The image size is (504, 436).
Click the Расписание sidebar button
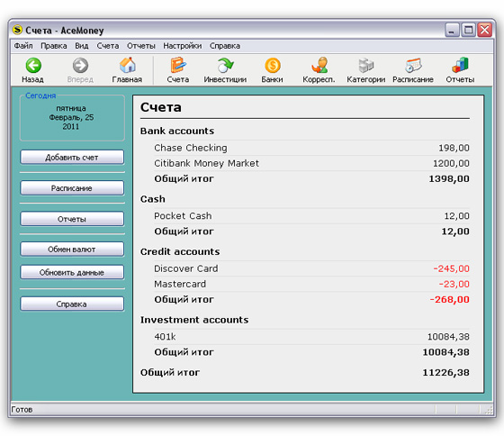(72, 188)
